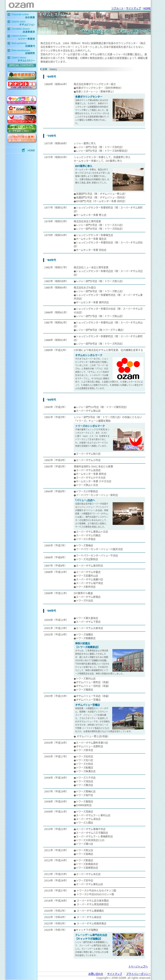Viewport: 165px width, 980px height.
Task: Click the テナント募集 tenant banner
Action: click(22, 85)
